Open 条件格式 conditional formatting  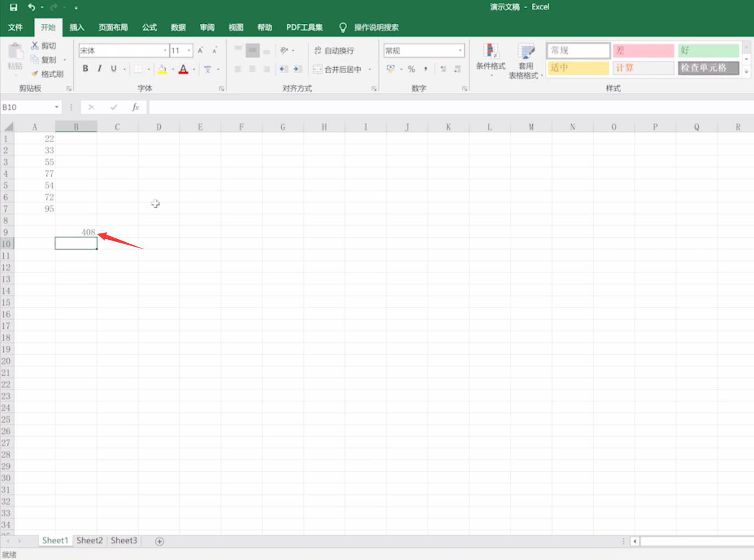(x=491, y=60)
